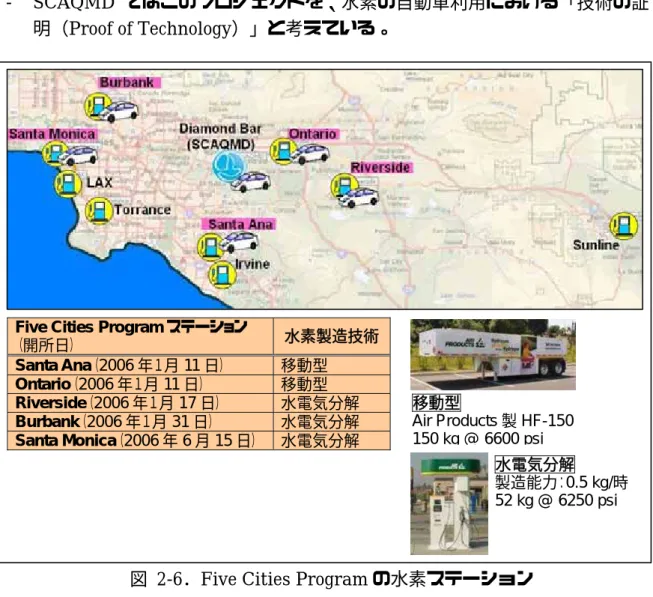
Task: Click the Burbank (2006年1月31日) table row
Action: [x=199, y=422]
